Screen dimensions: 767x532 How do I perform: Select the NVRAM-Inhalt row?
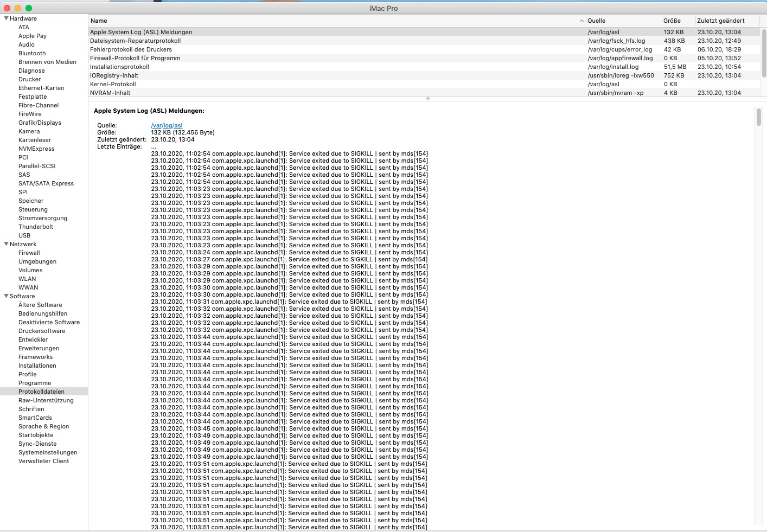point(424,93)
